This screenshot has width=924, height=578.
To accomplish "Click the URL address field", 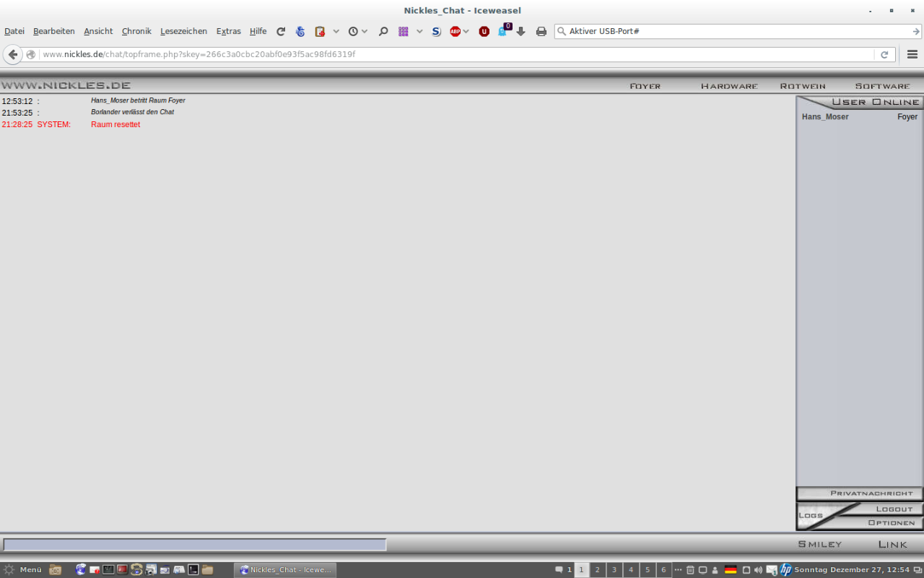I will tap(457, 54).
